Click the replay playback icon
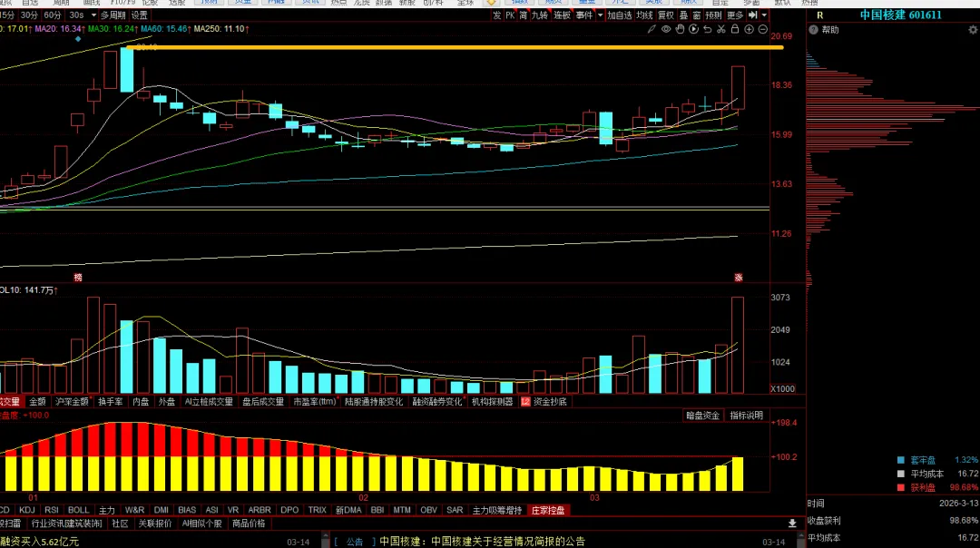 [694, 29]
